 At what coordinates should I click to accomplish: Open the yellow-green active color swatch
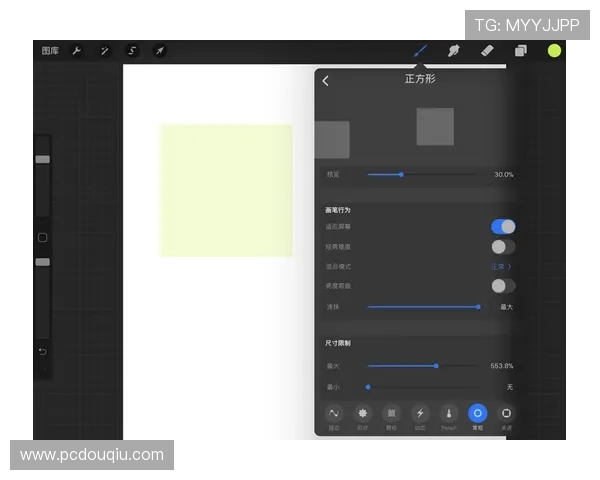(554, 51)
